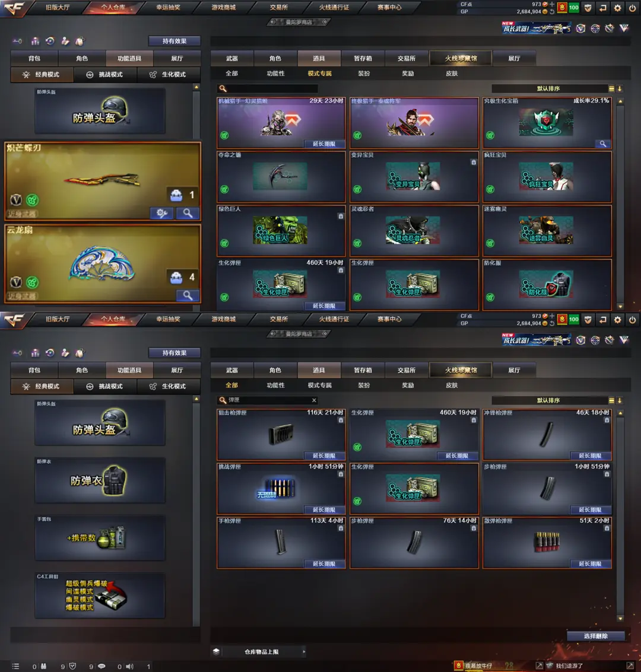Click the speaker icon in the bottom status bar
This screenshot has height=672, width=641.
tap(129, 667)
